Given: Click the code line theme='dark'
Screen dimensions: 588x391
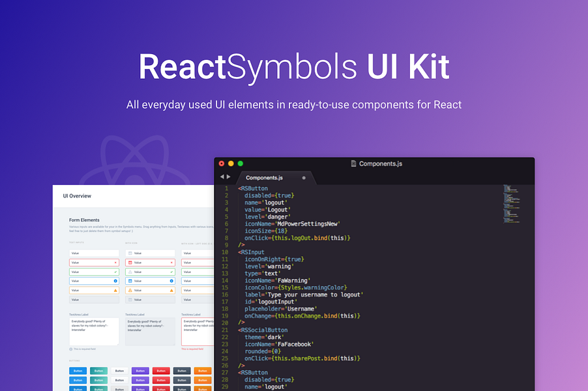Looking at the screenshot, I should [265, 337].
